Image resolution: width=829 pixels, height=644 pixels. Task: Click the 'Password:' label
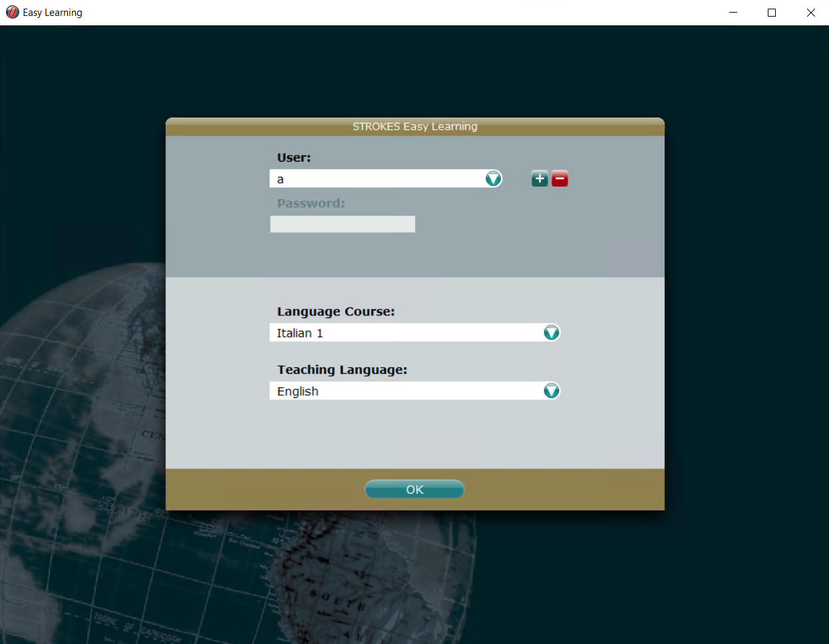tap(311, 204)
